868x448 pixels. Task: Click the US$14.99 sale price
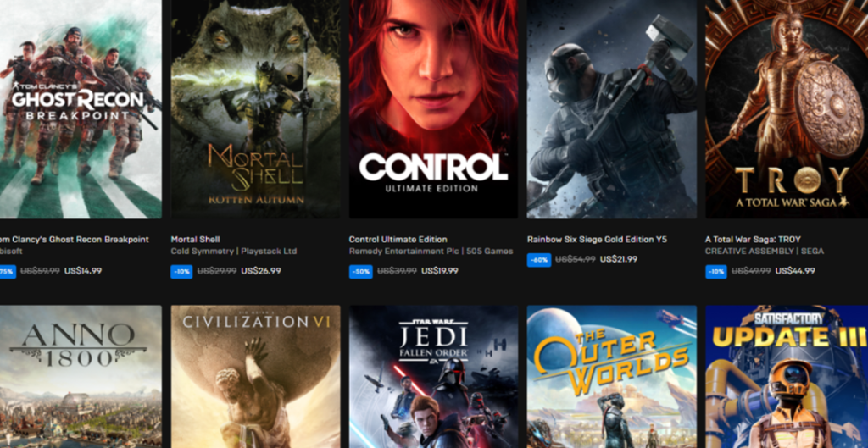coord(83,271)
